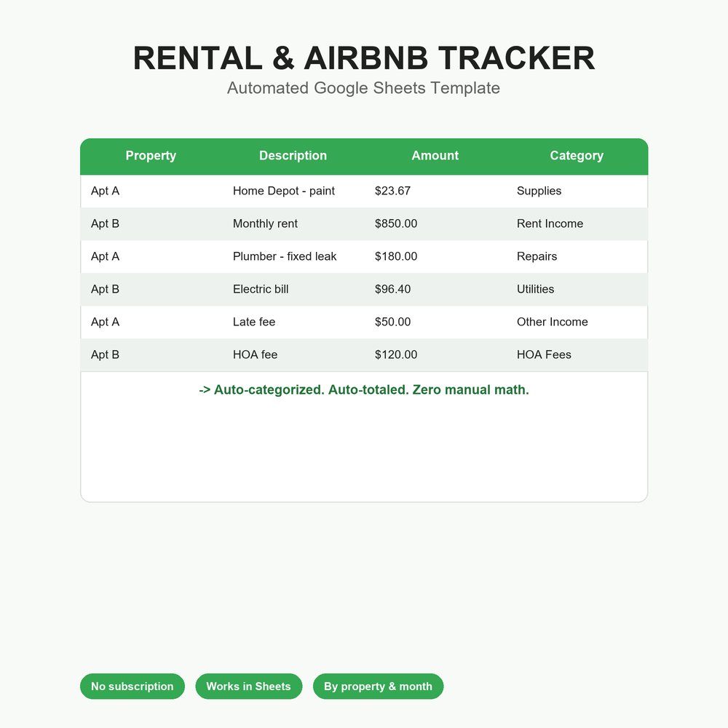Click Apt A in the Home Depot row
Viewport: 728px width, 728px height.
106,191
